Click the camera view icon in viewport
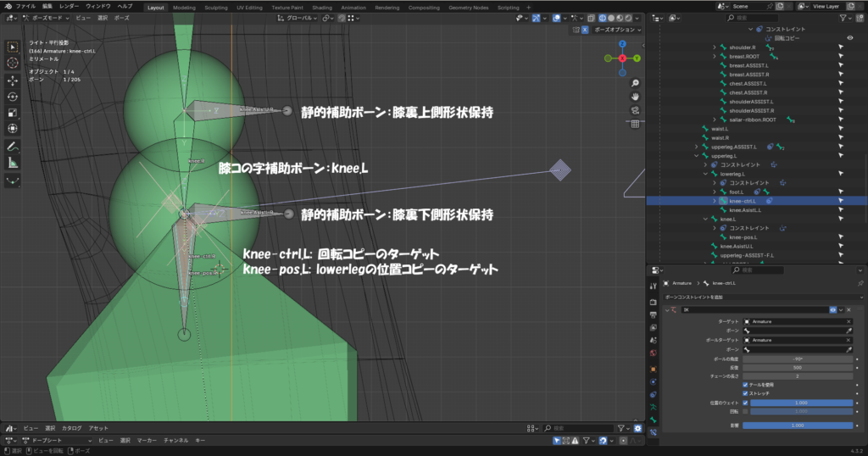 [x=635, y=110]
